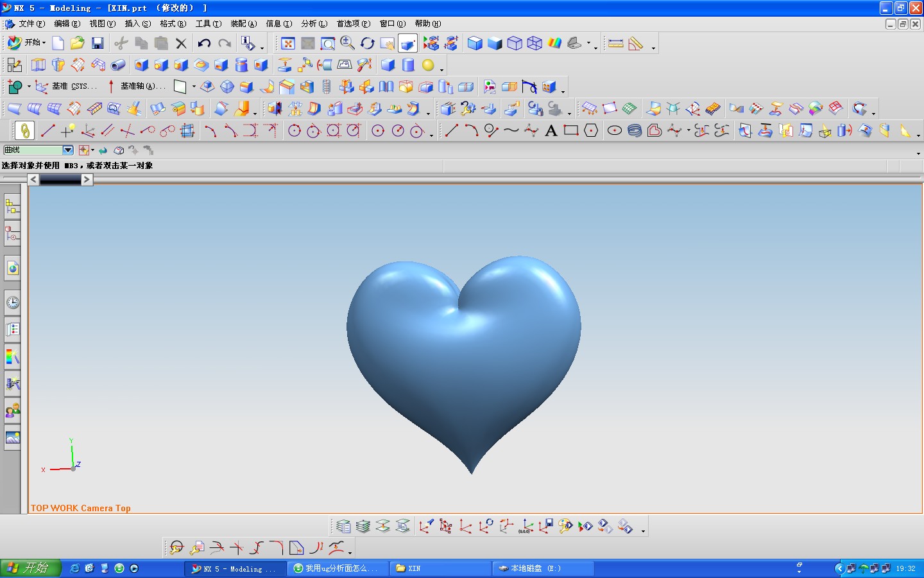Select the Zoom in/out magnifier icon
924x578 pixels.
pos(348,43)
